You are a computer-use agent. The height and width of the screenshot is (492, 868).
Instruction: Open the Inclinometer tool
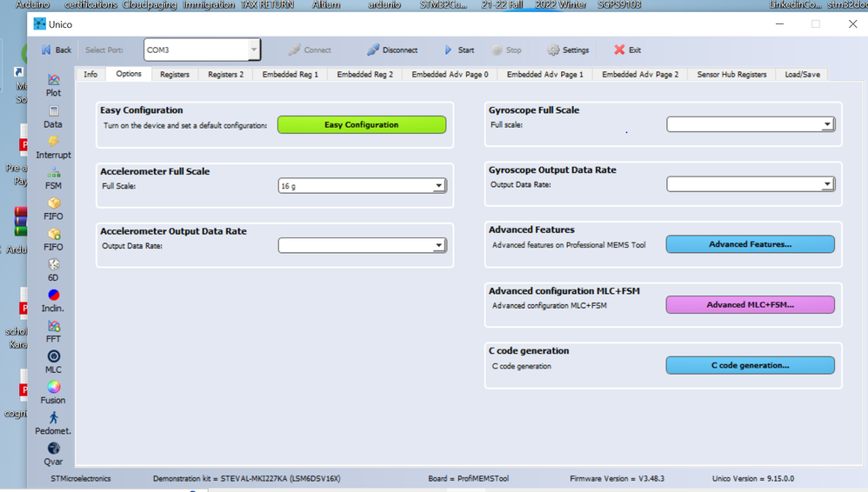53,301
